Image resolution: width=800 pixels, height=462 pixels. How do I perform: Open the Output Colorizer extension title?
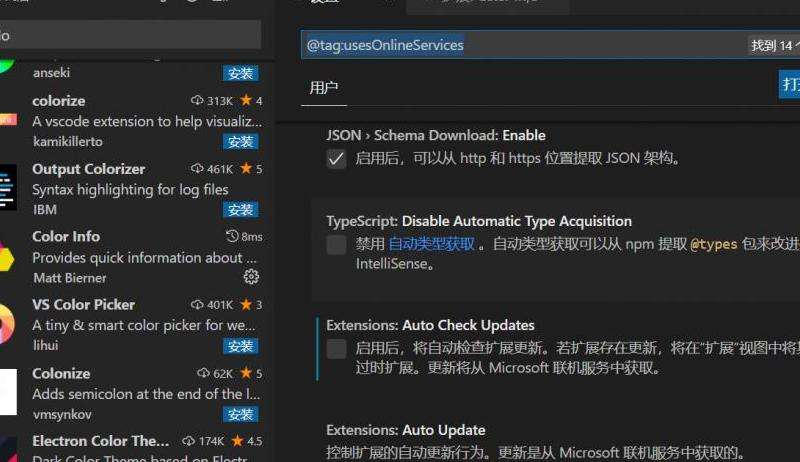(89, 169)
